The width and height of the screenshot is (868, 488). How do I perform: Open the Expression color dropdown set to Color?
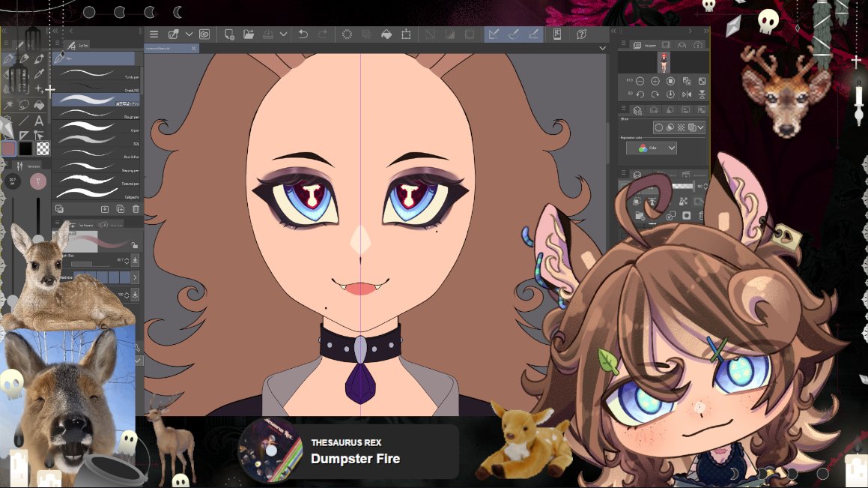[x=652, y=148]
